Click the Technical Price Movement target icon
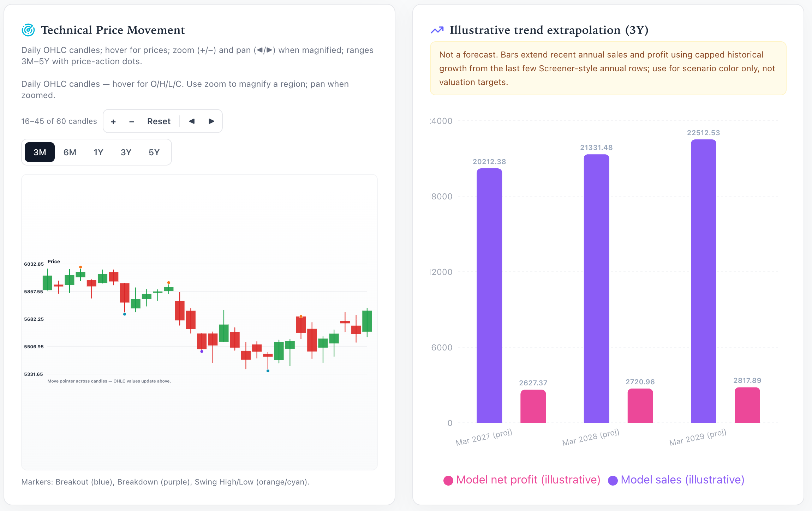The width and height of the screenshot is (812, 511). click(28, 30)
